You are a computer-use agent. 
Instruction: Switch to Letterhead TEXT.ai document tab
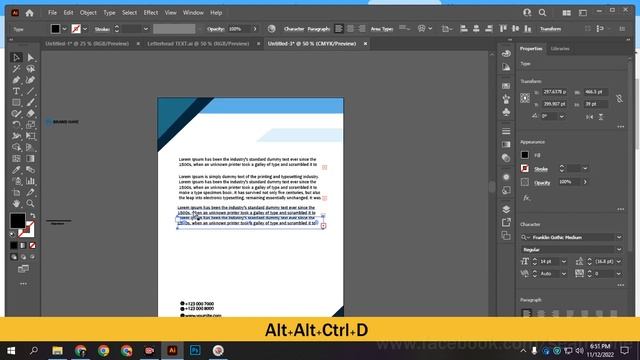click(x=198, y=44)
